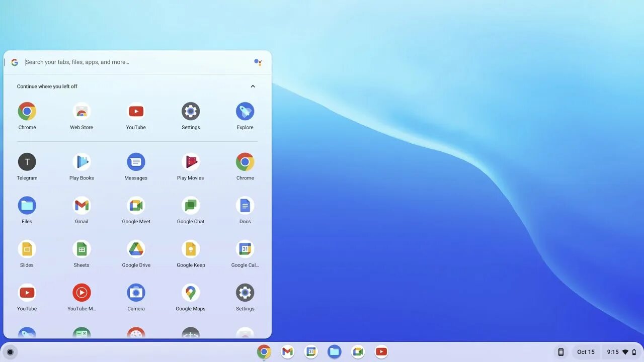Open Chrome next to Play Movies in the app grid
The height and width of the screenshot is (362, 644).
click(x=245, y=162)
